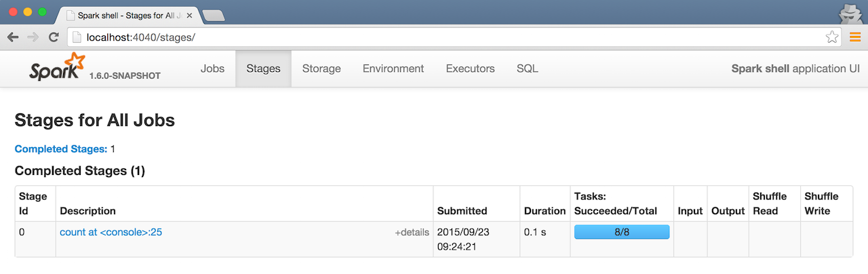Click the browser forward arrow
Screen dimensions: 868x274
click(33, 37)
